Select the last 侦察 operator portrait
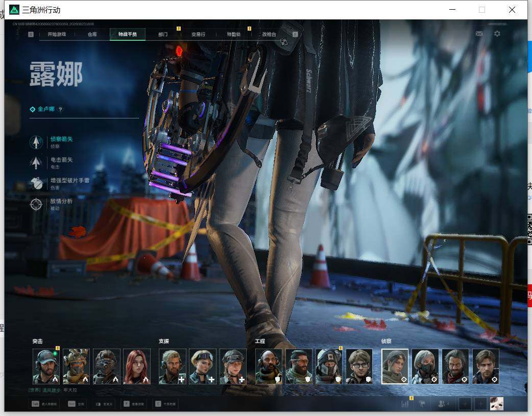532x416 pixels. 486,366
